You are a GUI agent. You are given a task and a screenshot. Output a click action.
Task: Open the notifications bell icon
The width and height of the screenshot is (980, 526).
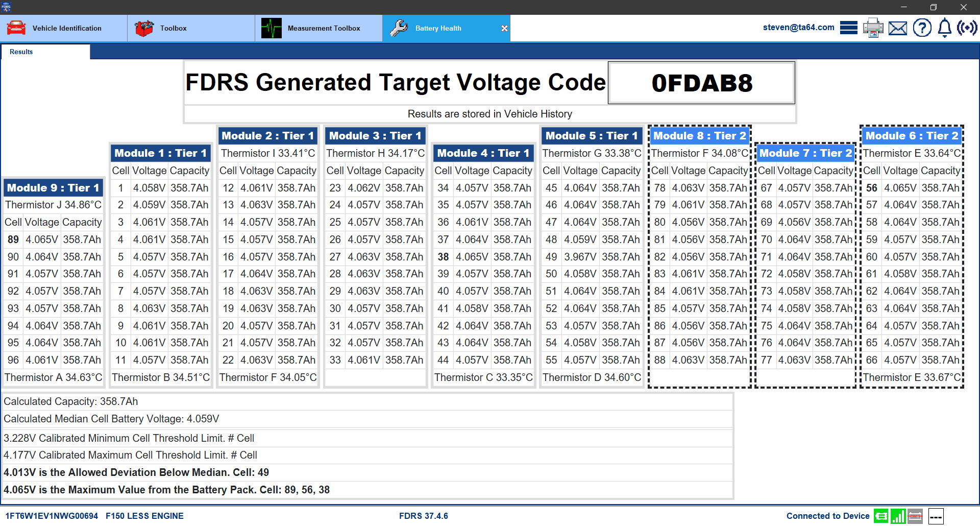[944, 28]
